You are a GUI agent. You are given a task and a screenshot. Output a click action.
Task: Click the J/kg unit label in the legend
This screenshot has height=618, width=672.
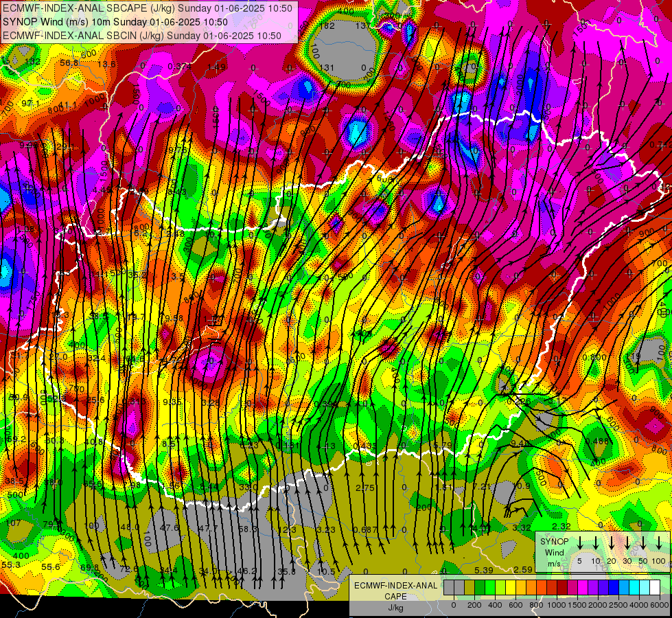click(395, 608)
